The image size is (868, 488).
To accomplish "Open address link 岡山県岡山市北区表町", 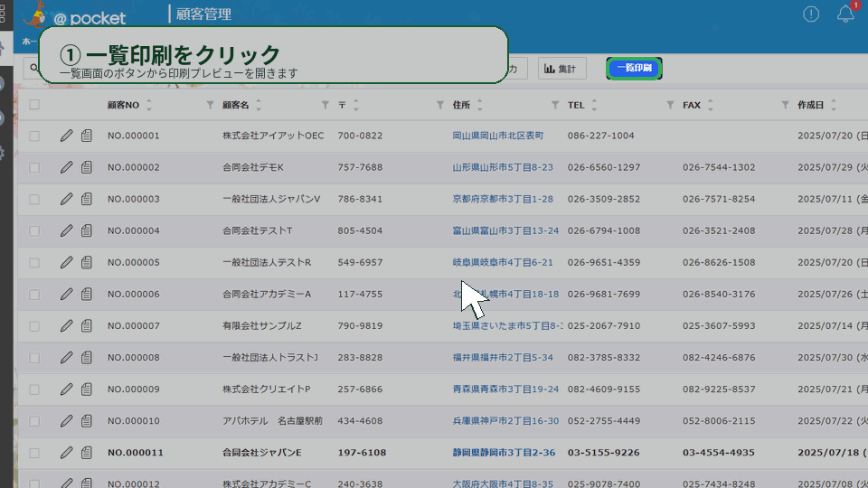I will point(498,136).
